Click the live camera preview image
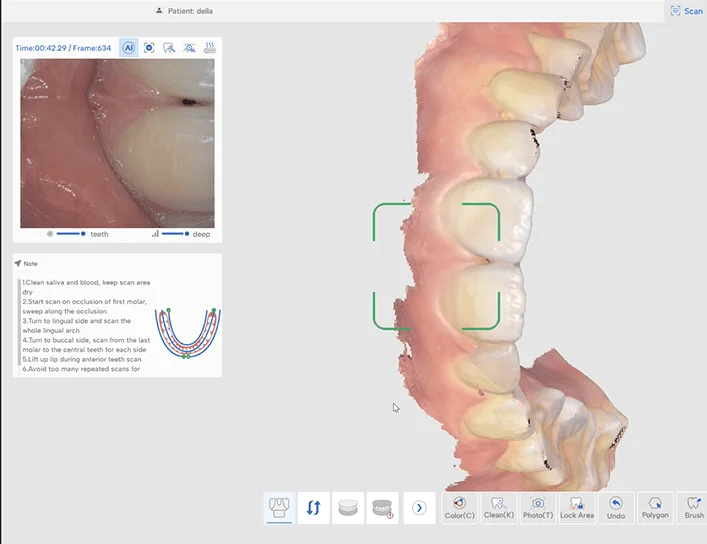This screenshot has width=707, height=544. [117, 143]
